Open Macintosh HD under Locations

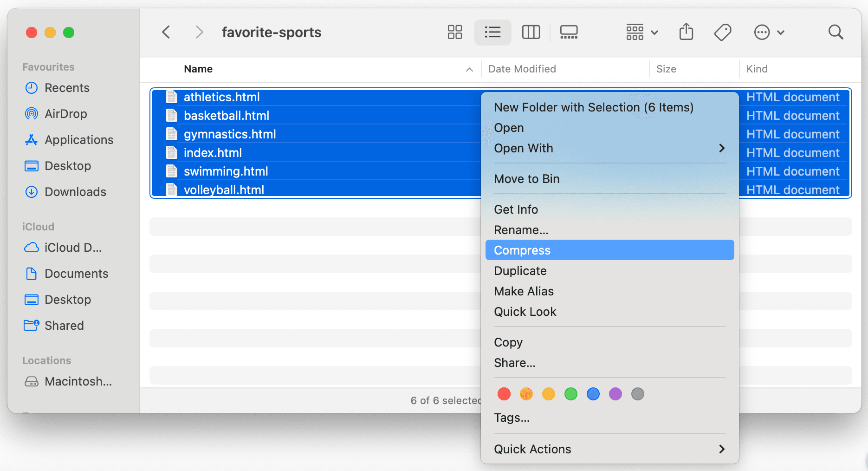(x=68, y=381)
